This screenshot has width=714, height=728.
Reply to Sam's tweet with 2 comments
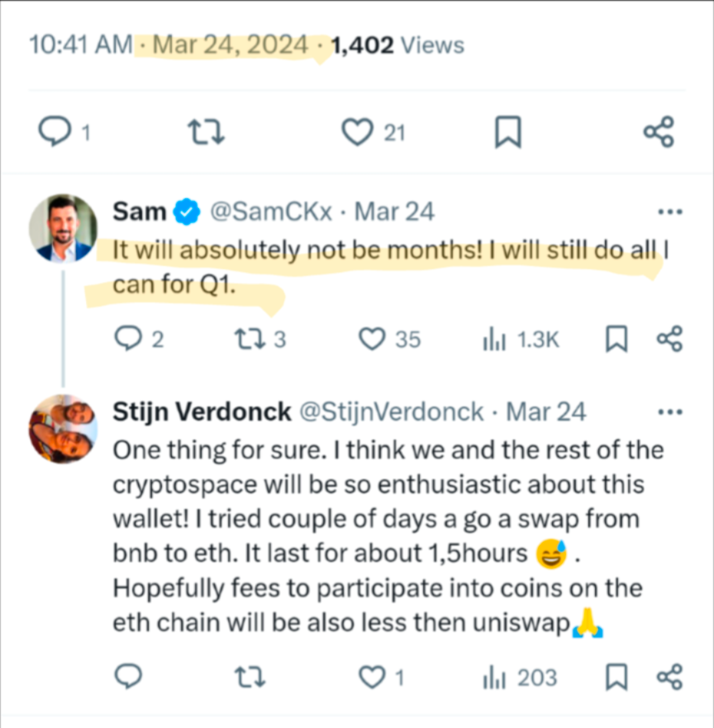click(x=128, y=338)
